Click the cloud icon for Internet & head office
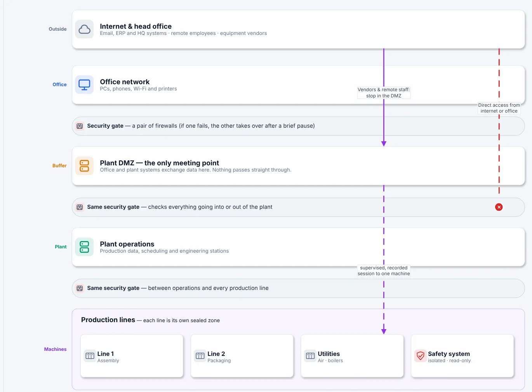 click(84, 29)
